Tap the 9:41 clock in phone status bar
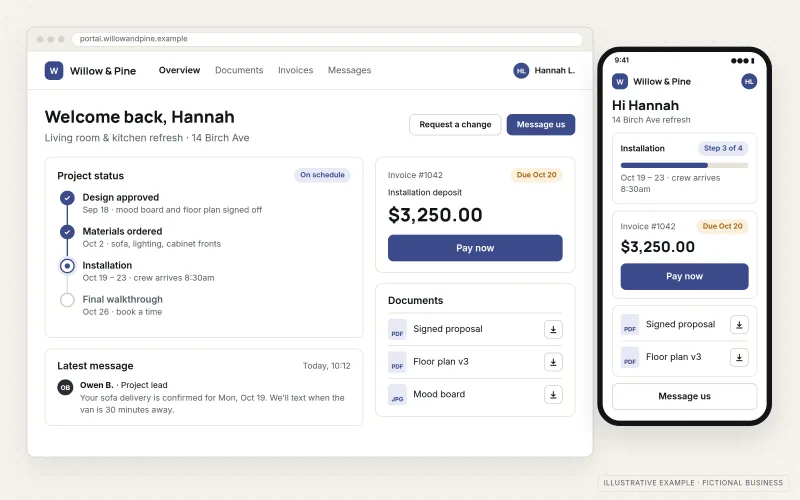This screenshot has height=500, width=800. 621,60
